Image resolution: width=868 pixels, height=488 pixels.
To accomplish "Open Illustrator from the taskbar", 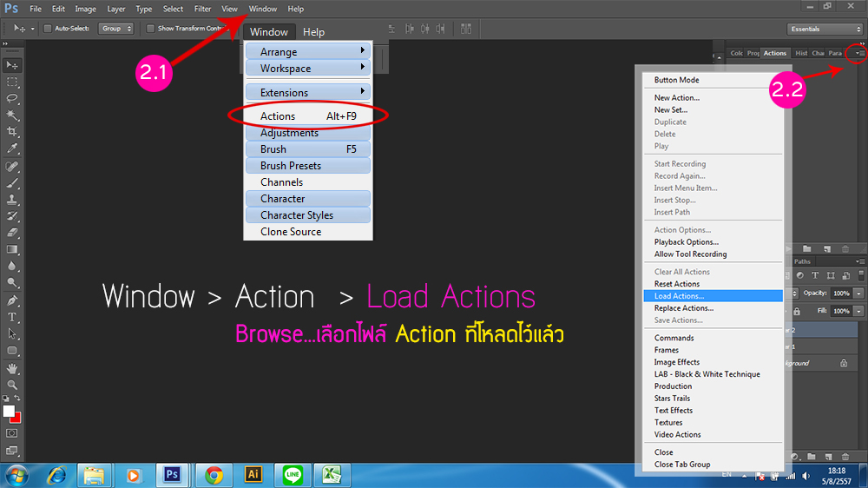I will (x=253, y=475).
